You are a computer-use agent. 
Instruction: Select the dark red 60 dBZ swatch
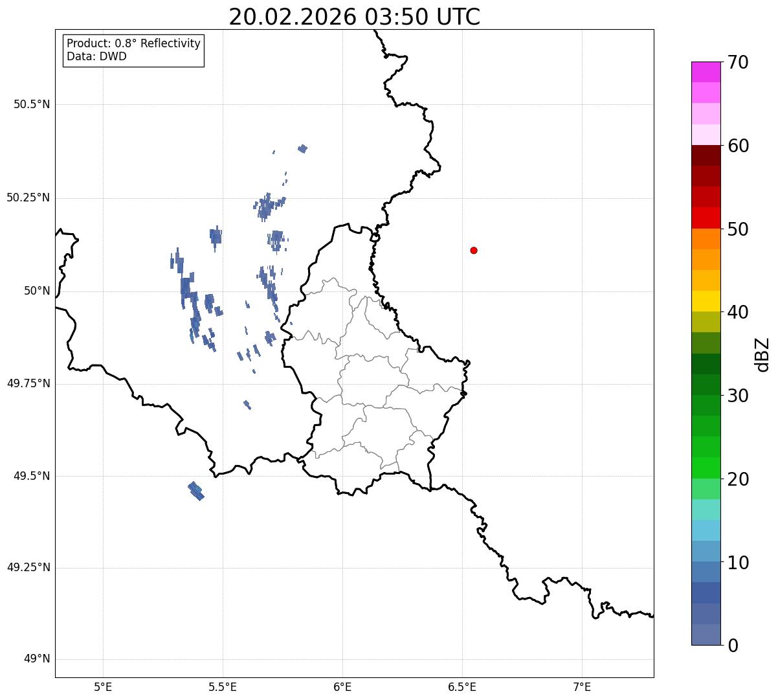click(706, 155)
